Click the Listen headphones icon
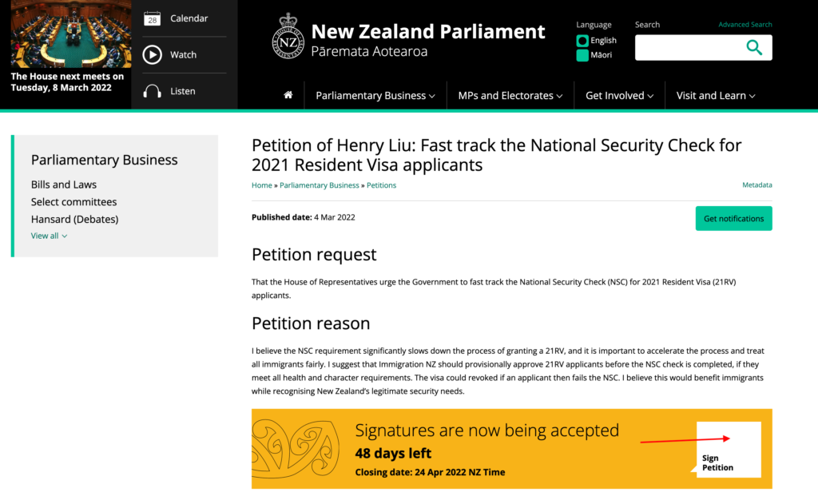 point(152,91)
